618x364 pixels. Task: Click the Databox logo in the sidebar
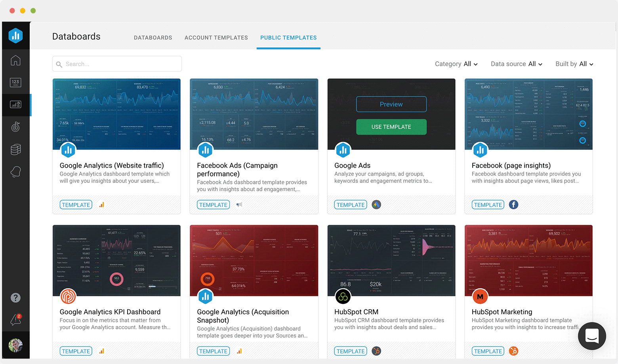point(15,36)
